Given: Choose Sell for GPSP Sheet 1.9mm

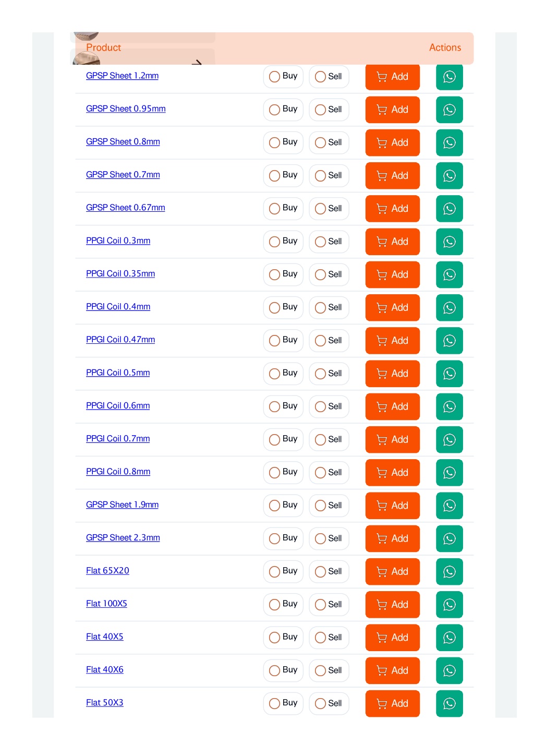Looking at the screenshot, I should click(x=329, y=505).
